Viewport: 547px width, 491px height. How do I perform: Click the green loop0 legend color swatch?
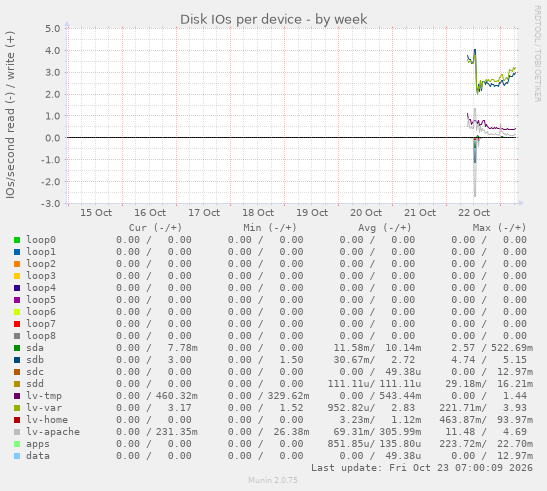17,240
